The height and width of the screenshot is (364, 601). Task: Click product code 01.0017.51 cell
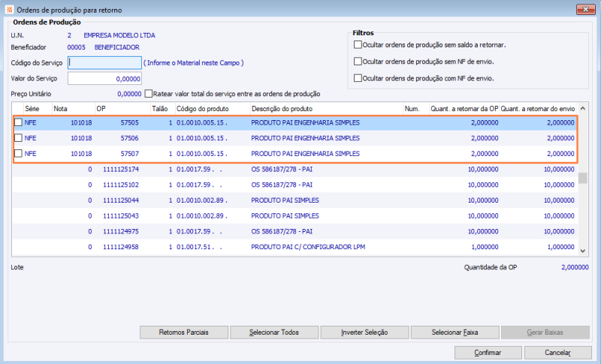tap(199, 247)
